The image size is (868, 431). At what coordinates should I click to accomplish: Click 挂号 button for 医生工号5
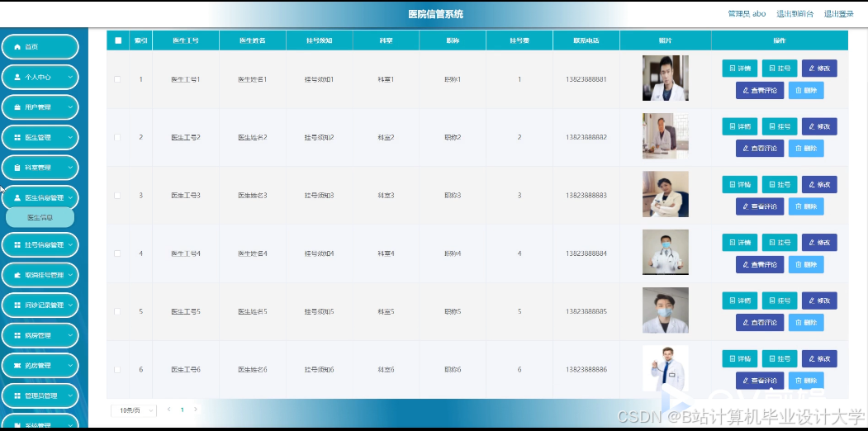pyautogui.click(x=780, y=301)
